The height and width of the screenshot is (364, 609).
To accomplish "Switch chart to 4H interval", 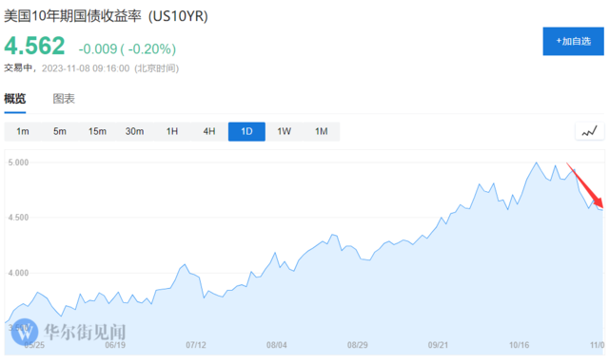I will [x=209, y=131].
